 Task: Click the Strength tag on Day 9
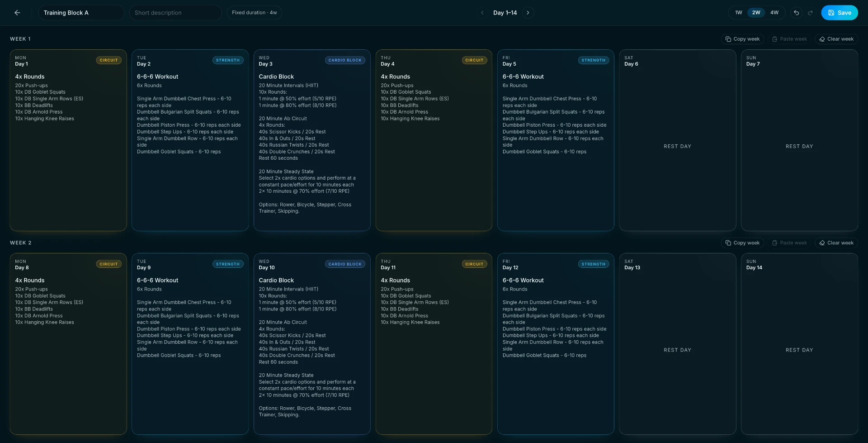[228, 264]
